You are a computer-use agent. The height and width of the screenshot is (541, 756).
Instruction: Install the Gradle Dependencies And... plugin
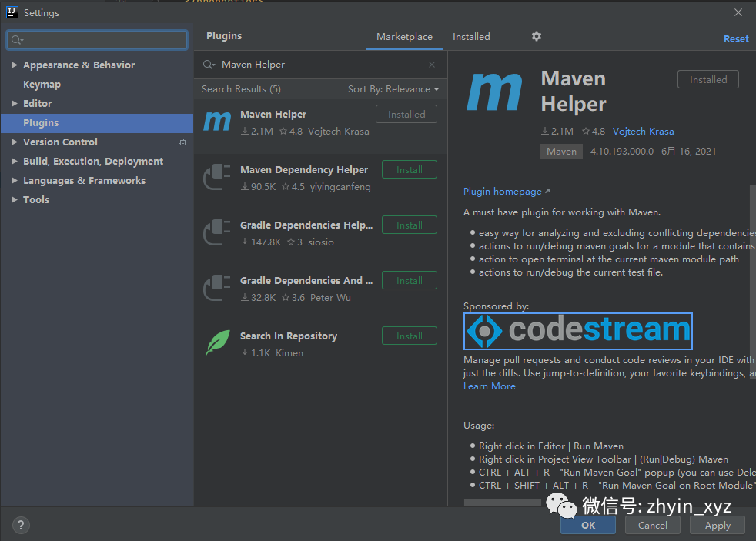click(410, 280)
